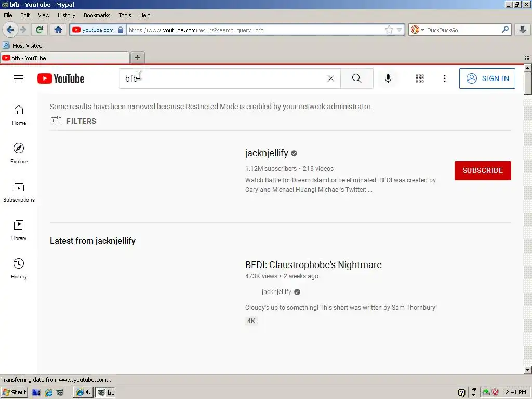Click the padlock site security icon
The image size is (532, 399).
click(x=121, y=30)
